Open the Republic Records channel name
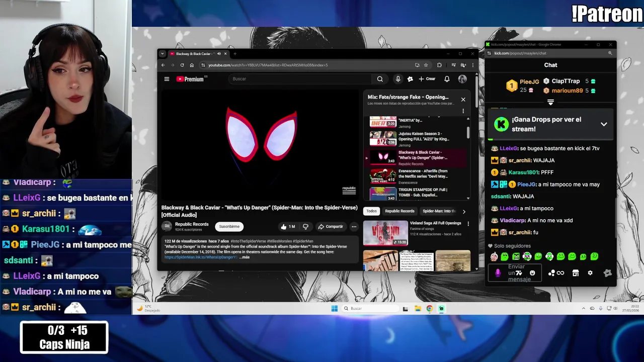The width and height of the screenshot is (644, 362). pos(192,224)
